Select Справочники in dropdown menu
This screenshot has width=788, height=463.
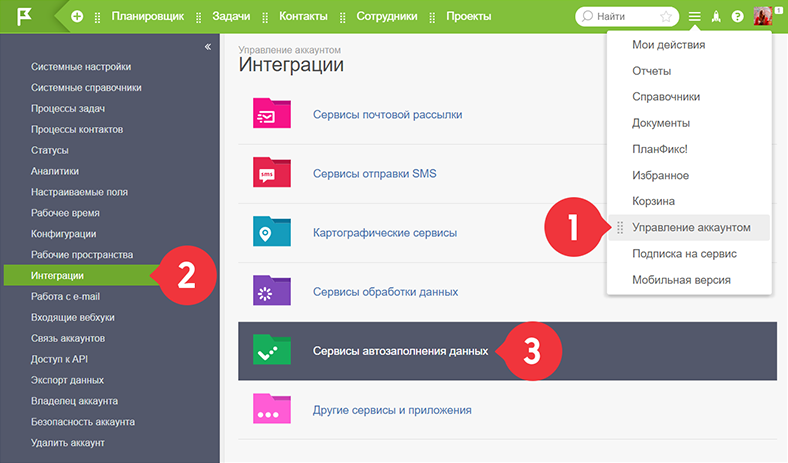pos(666,97)
